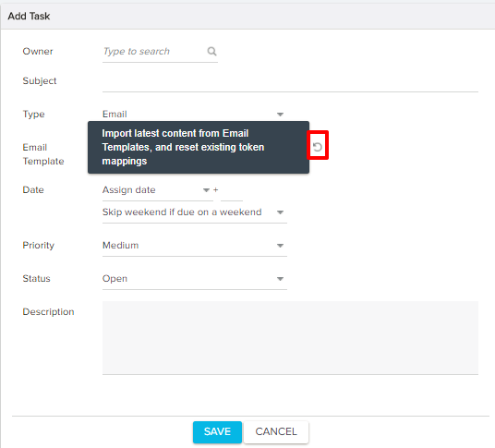Image resolution: width=495 pixels, height=448 pixels.
Task: Click the reset Email Template arrow icon
Action: click(x=318, y=147)
